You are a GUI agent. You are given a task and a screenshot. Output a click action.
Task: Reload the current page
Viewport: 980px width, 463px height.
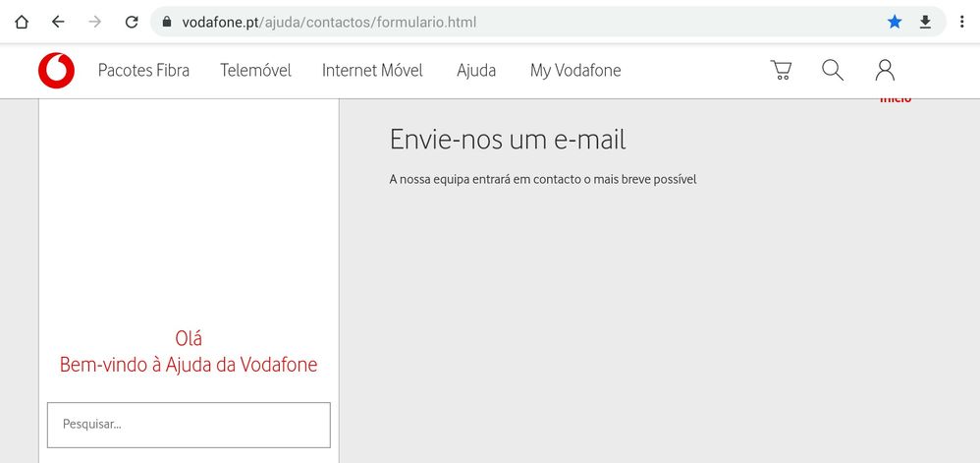click(x=132, y=22)
